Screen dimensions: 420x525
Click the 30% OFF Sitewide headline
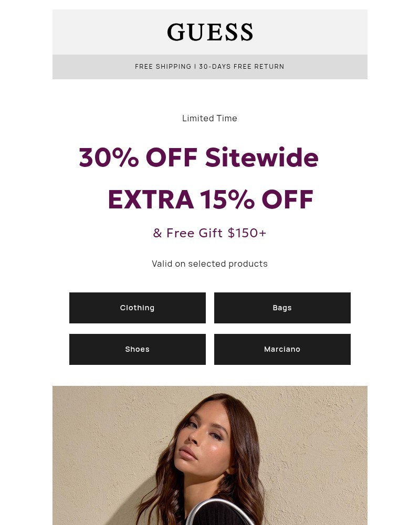[x=198, y=157]
